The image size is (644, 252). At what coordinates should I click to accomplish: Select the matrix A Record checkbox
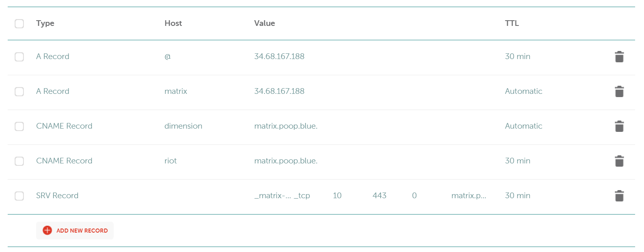[x=19, y=91]
